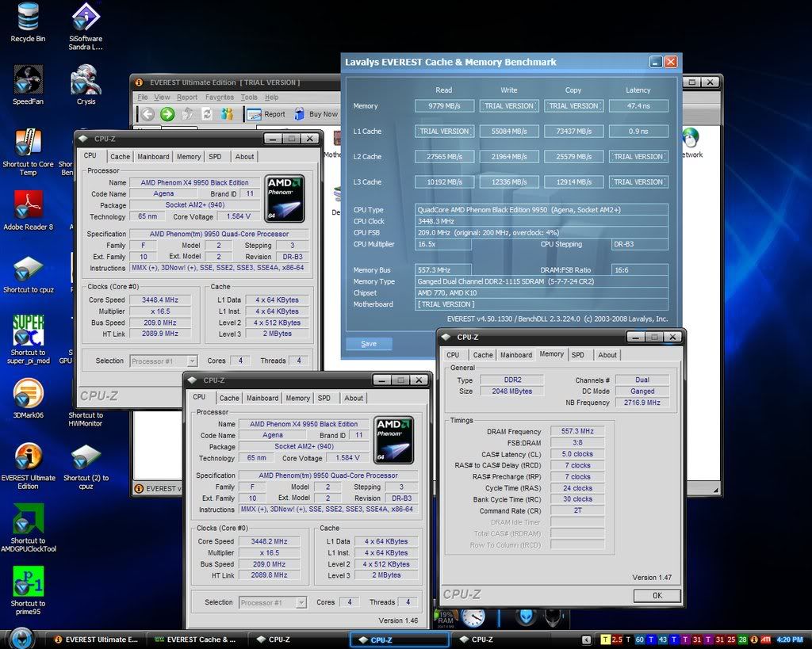Expand hidden system tray icons arrow
Image resolution: width=812 pixels, height=649 pixels.
point(586,639)
